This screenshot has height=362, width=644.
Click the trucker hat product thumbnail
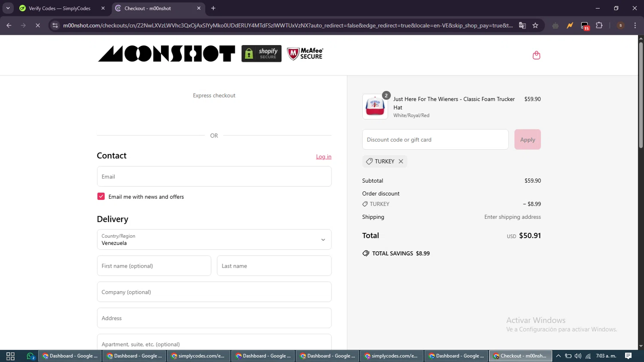[375, 106]
